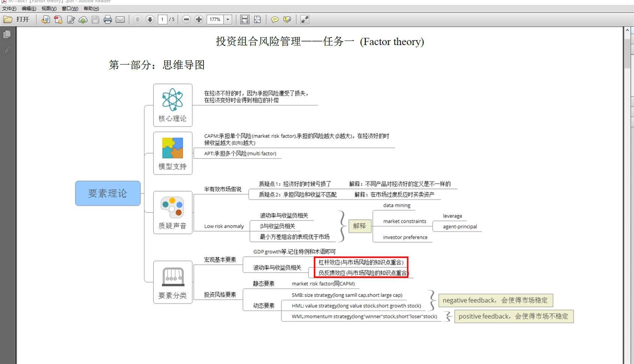
Task: Click the cloud upload icon
Action: click(x=83, y=19)
